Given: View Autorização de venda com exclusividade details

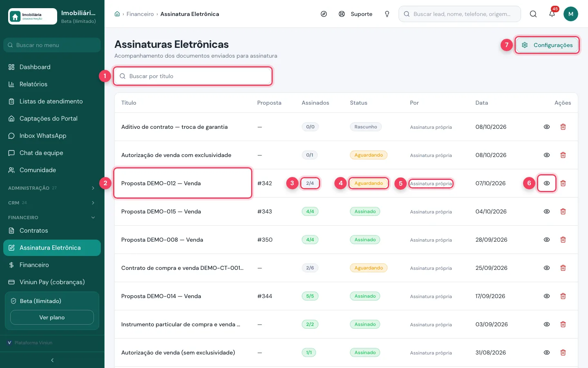Looking at the screenshot, I should (x=547, y=155).
